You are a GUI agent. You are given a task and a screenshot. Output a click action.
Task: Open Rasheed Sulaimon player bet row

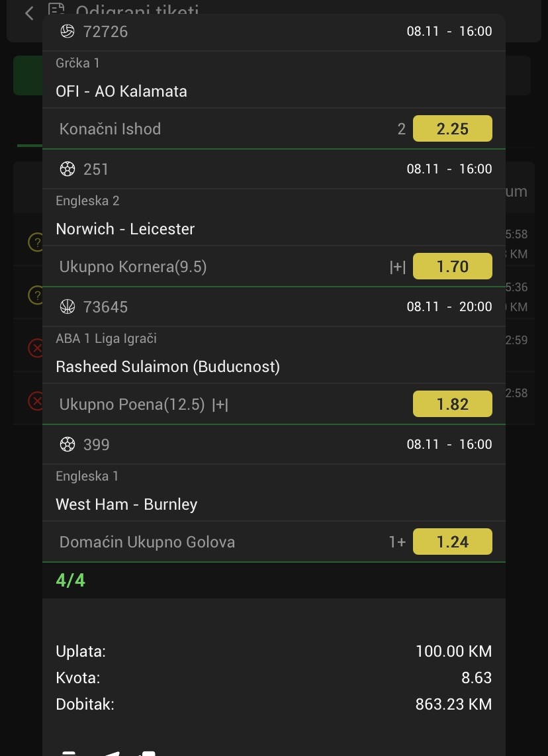click(x=167, y=367)
